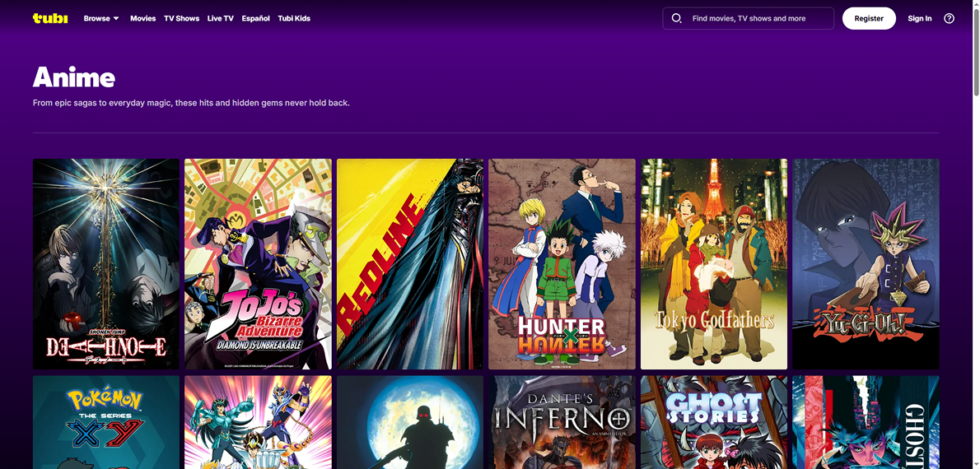
Task: Open Tubi Kids section
Action: point(294,18)
